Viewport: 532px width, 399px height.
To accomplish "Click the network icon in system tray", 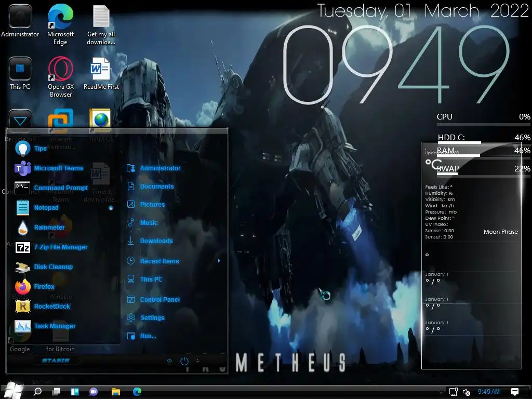I will pos(453,392).
